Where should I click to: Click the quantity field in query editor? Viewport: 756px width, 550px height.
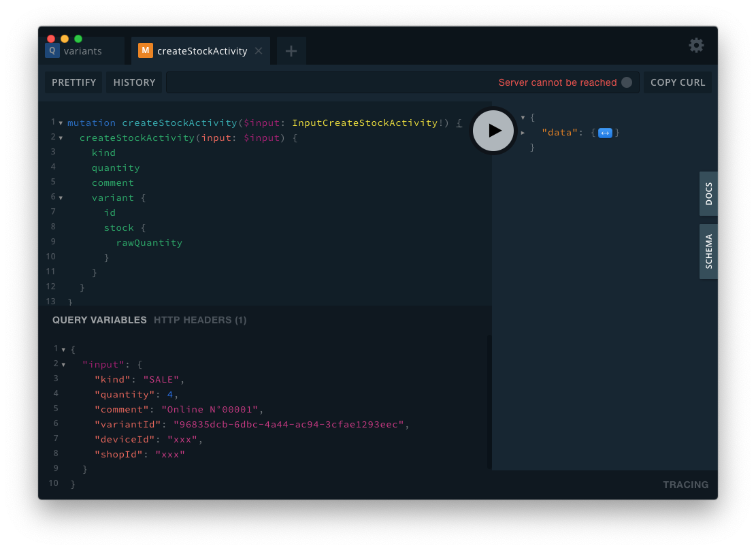(x=116, y=168)
